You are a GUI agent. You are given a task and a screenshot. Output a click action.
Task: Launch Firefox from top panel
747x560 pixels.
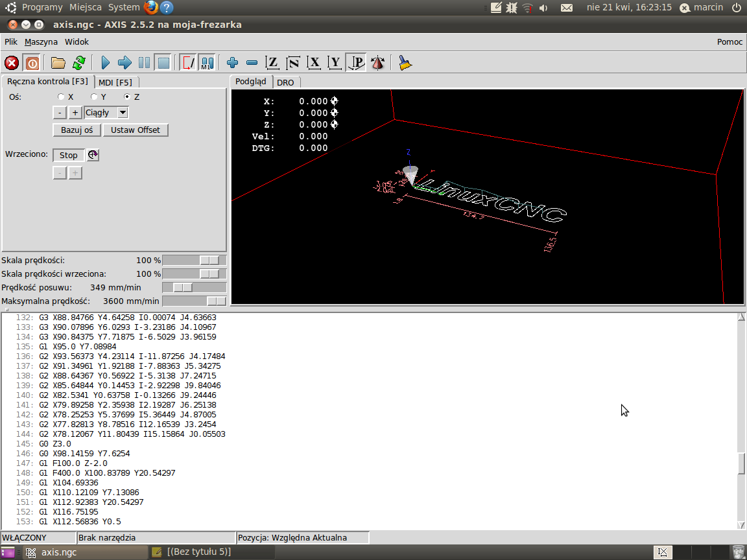[151, 7]
